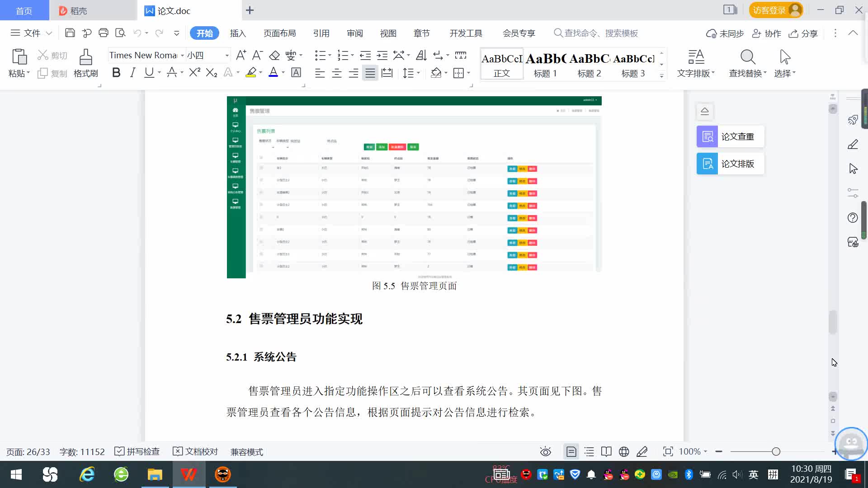Screen dimensions: 868x488
Task: Click the 论文排版 button
Action: click(x=730, y=164)
